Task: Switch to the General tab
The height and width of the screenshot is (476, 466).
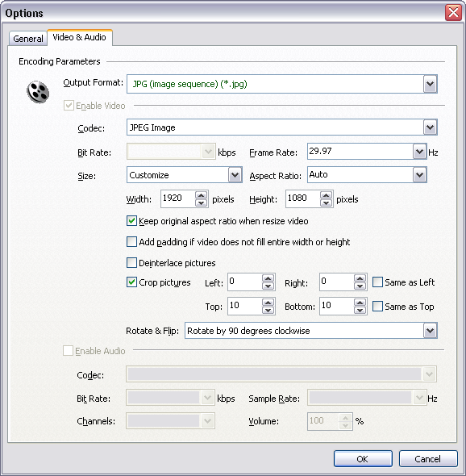Action: 28,39
